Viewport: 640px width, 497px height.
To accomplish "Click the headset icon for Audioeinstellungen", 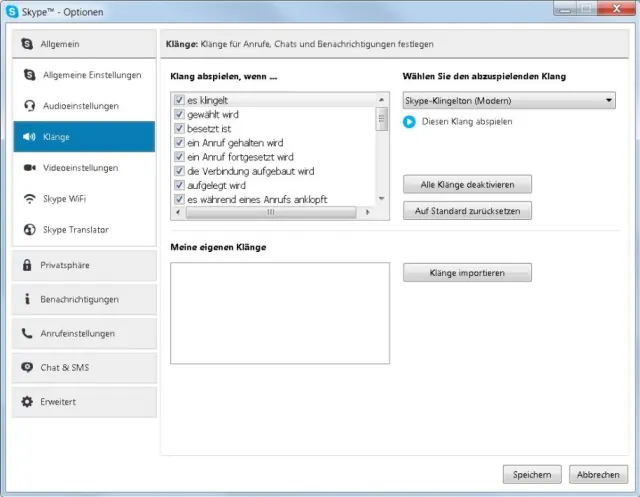I will (30, 106).
